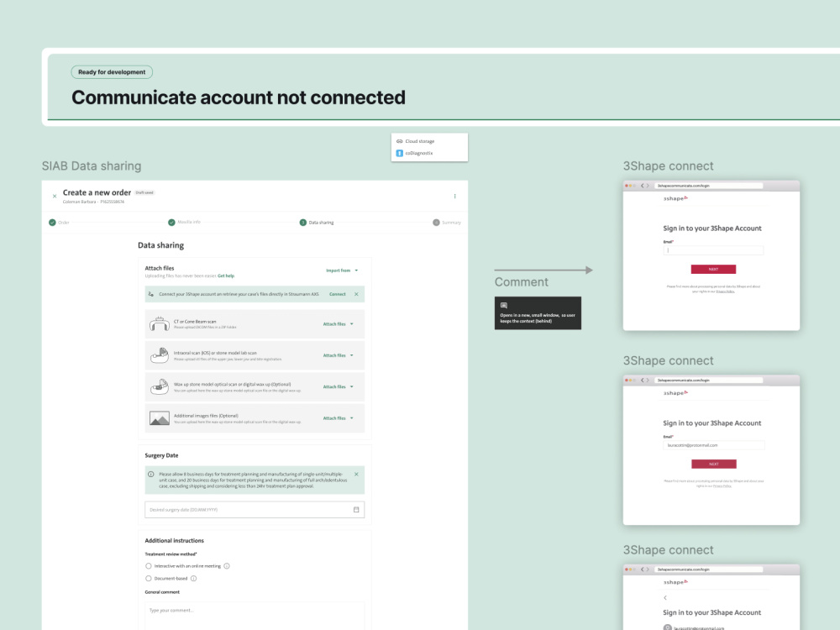
Task: Dismiss the surgery date info notice
Action: (x=356, y=474)
